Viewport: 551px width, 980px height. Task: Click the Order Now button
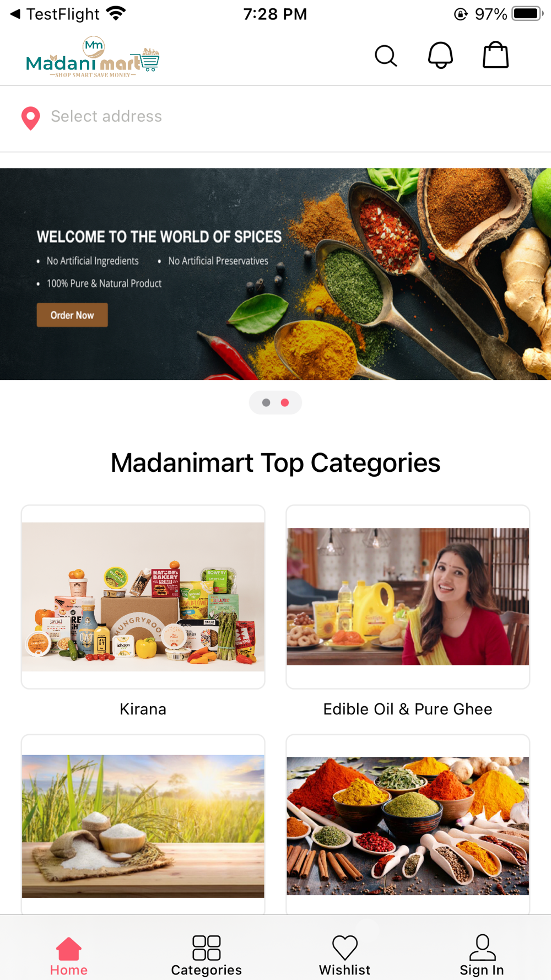72,315
